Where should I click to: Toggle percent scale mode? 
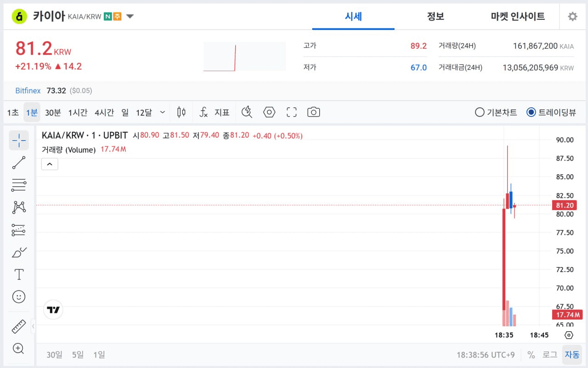click(x=531, y=355)
